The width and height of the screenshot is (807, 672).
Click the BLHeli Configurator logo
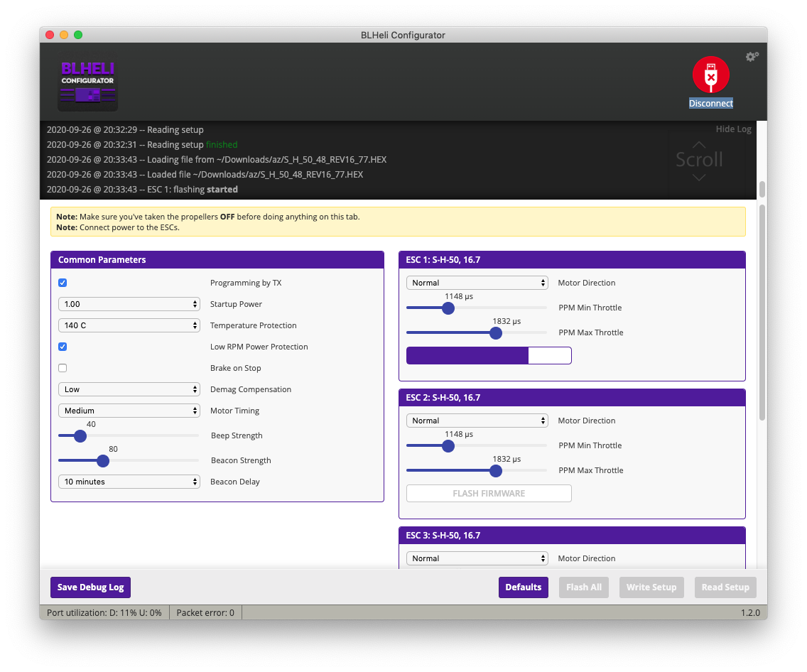point(88,82)
